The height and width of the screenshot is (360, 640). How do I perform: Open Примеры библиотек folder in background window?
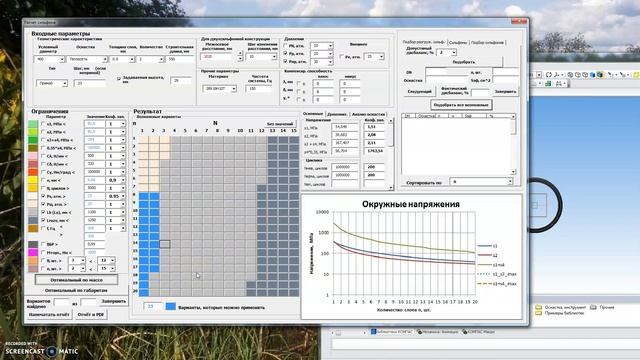tap(560, 313)
